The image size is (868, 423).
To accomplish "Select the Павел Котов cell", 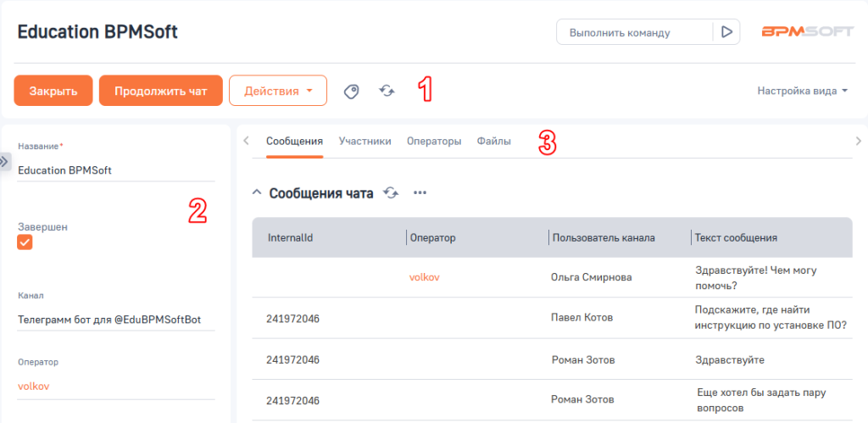I will [x=582, y=318].
